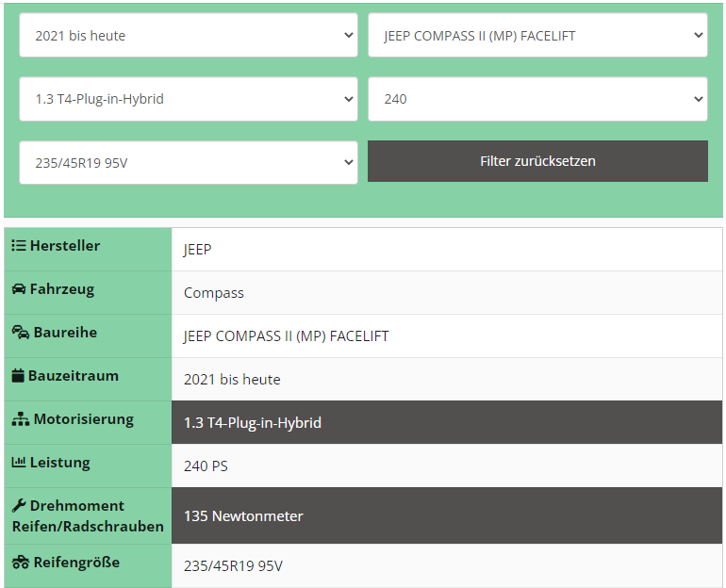Click the sitemap icon beside Motorisierung

click(x=21, y=419)
